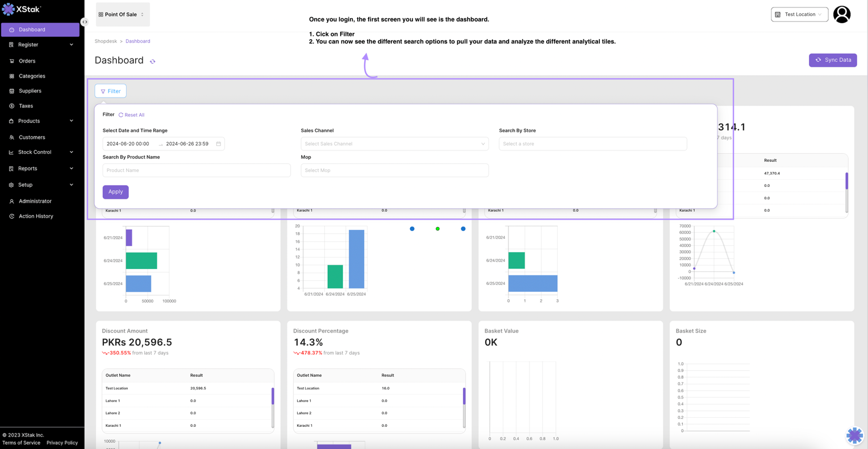868x449 pixels.
Task: Open Action History in sidebar
Action: click(x=36, y=216)
